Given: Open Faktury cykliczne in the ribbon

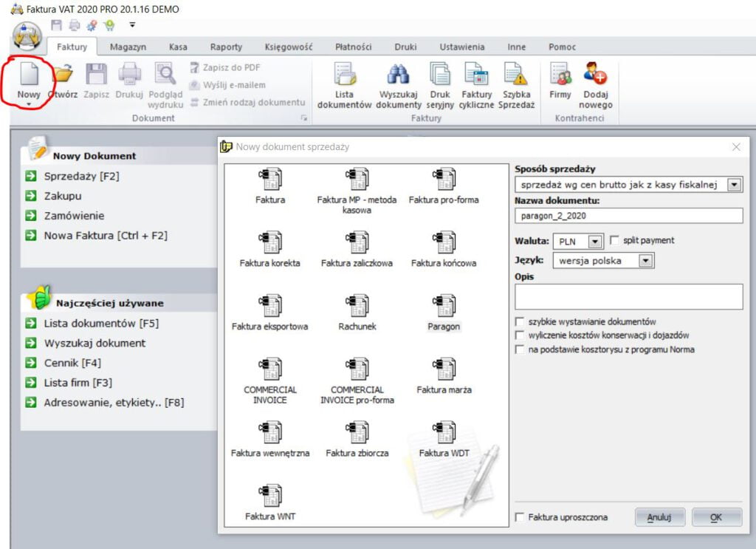Looking at the screenshot, I should pos(476,76).
